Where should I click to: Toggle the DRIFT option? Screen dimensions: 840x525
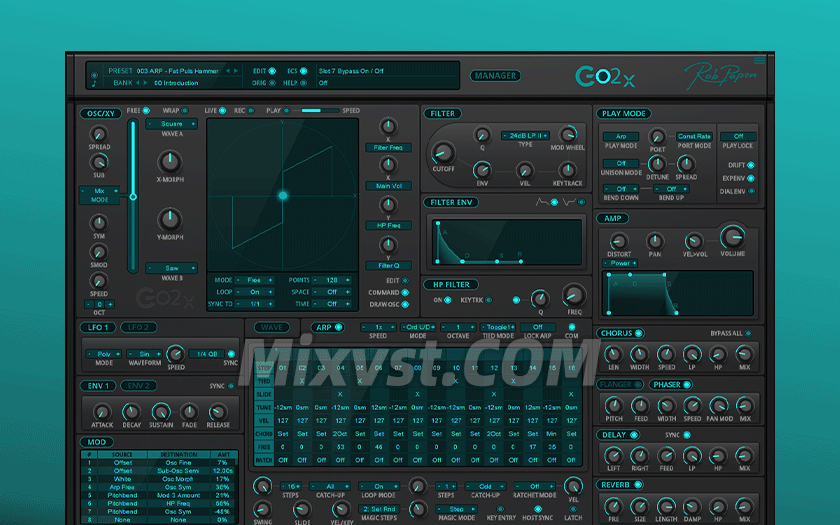(x=751, y=165)
